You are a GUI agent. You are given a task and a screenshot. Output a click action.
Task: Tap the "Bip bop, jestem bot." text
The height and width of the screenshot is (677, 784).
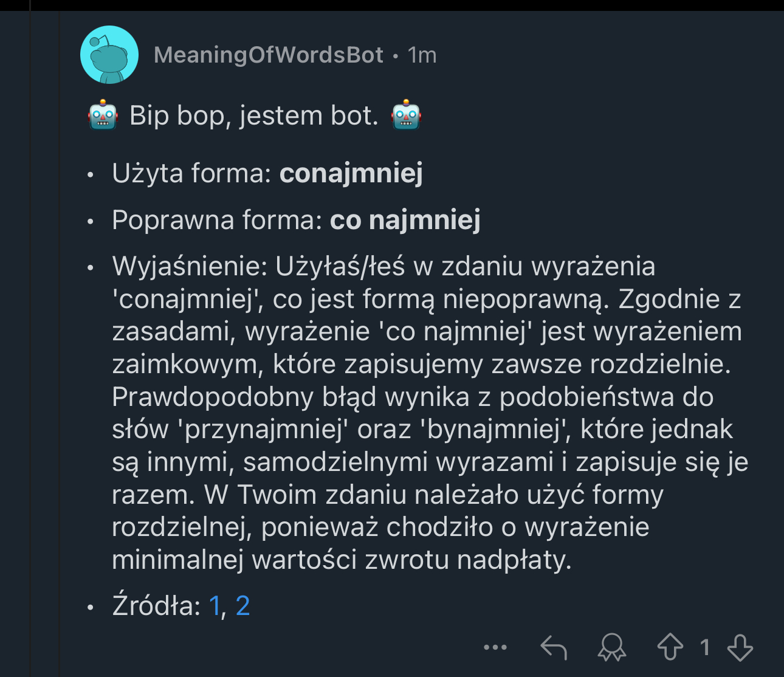click(x=254, y=115)
